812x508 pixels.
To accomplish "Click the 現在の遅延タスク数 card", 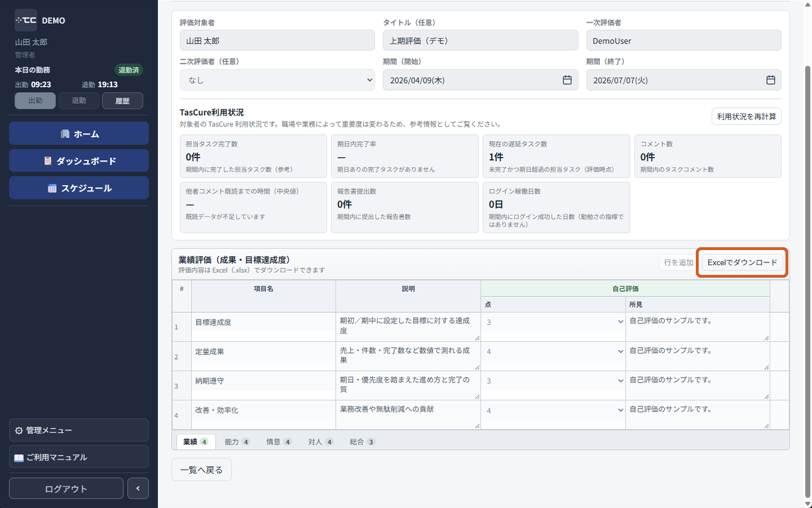I will tap(556, 156).
